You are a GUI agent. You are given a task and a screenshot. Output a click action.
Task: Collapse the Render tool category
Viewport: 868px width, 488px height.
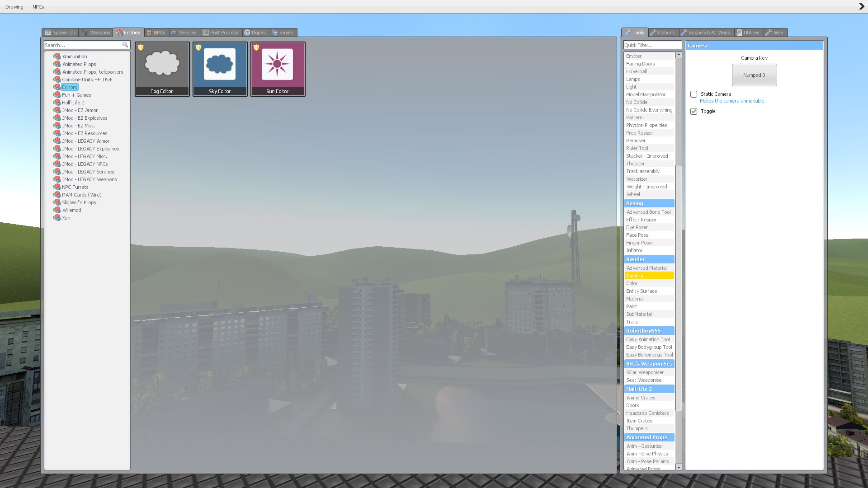(649, 259)
